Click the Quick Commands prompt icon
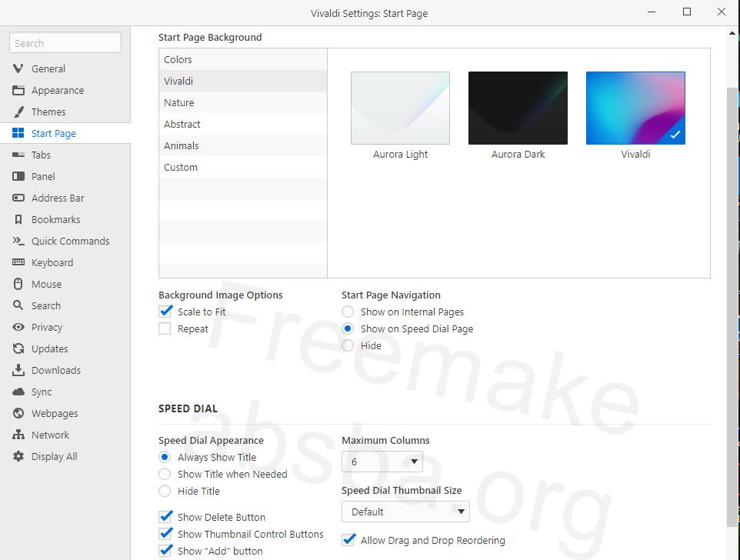This screenshot has width=740, height=560. pos(18,241)
